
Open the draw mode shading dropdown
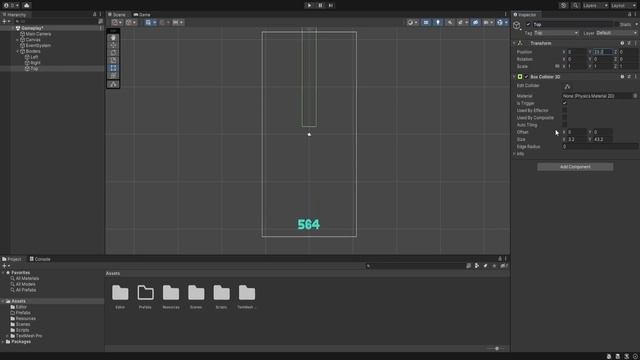click(x=412, y=22)
